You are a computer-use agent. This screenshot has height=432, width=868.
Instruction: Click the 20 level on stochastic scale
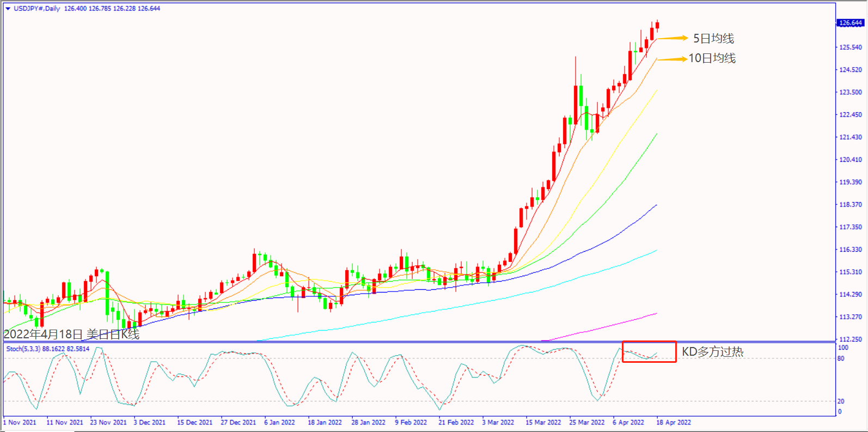click(x=841, y=401)
